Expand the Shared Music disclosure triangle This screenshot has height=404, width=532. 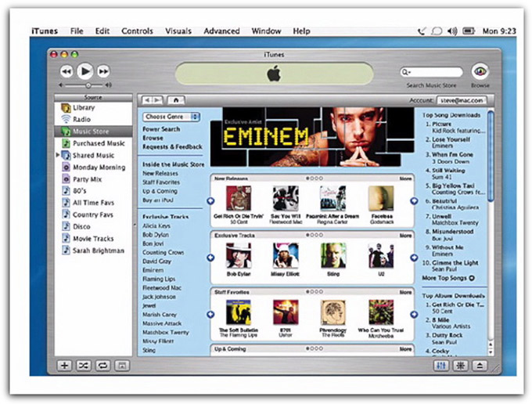click(x=58, y=155)
